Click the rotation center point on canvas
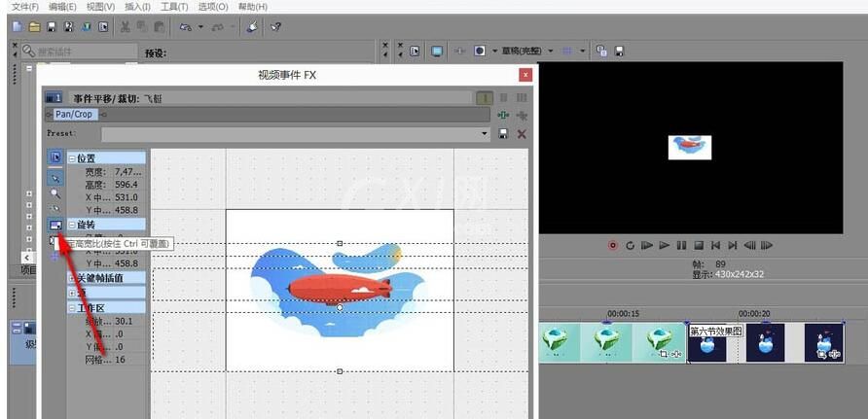 click(340, 307)
